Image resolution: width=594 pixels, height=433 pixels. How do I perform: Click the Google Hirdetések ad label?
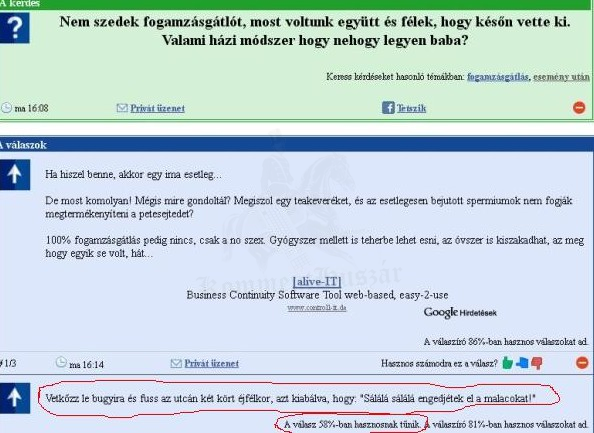[x=460, y=313]
